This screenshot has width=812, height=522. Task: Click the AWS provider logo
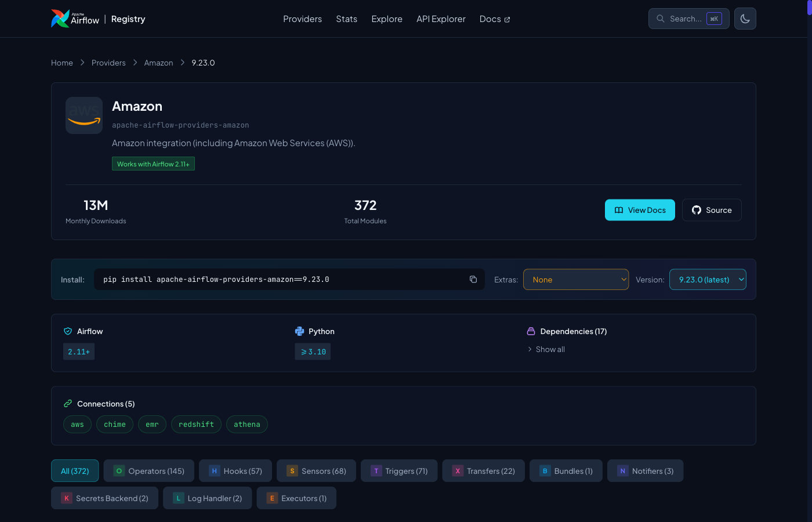click(84, 115)
